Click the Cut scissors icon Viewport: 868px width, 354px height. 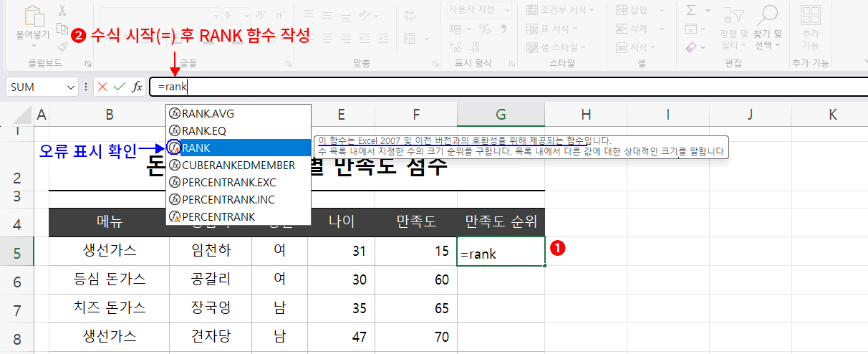coord(62,11)
